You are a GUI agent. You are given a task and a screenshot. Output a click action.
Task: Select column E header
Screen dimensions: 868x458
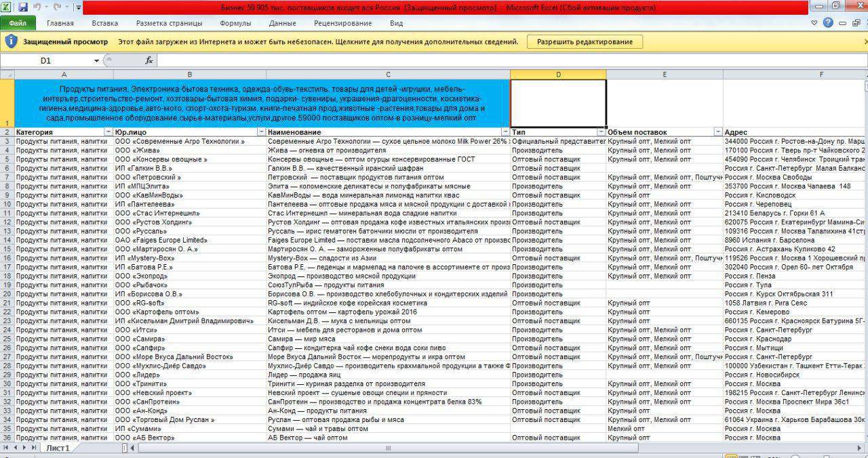665,75
